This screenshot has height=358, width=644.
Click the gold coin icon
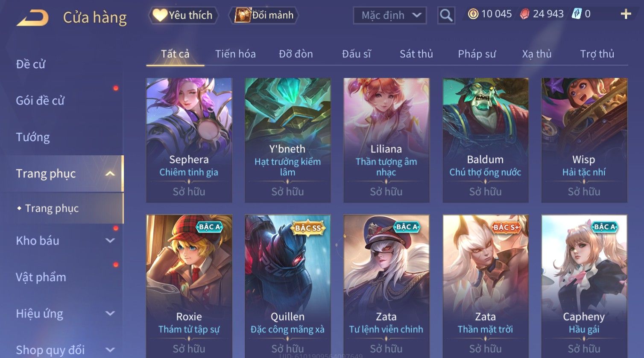point(473,14)
